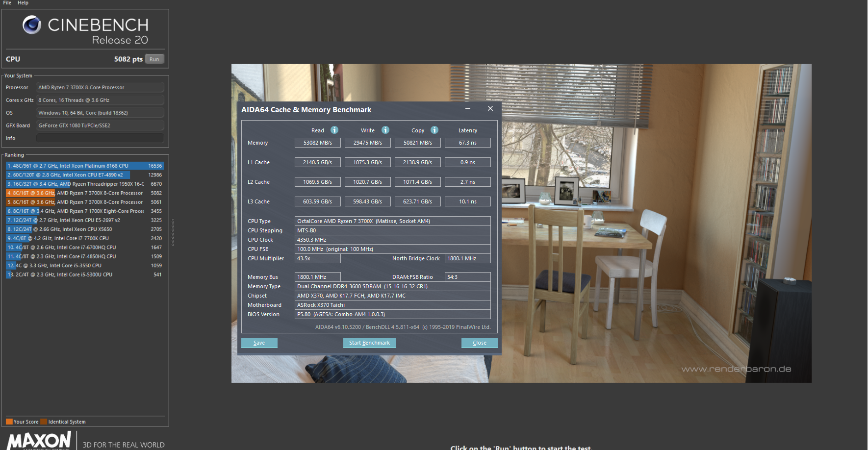The height and width of the screenshot is (450, 868).
Task: Select ranking entry Core i7-7700K
Action: pyautogui.click(x=84, y=238)
